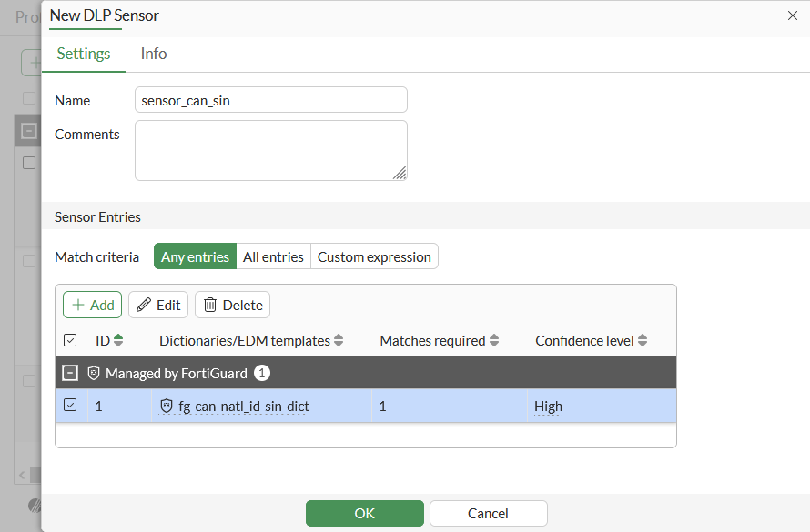This screenshot has height=532, width=810.
Task: Click the Name field containing sensor_can_sin
Action: [270, 100]
